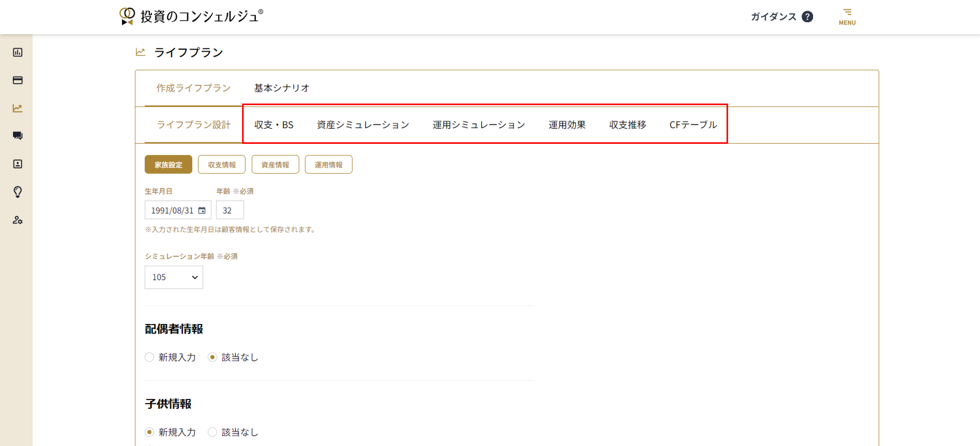Switch to the 作成ライフプラン tab

pyautogui.click(x=193, y=88)
